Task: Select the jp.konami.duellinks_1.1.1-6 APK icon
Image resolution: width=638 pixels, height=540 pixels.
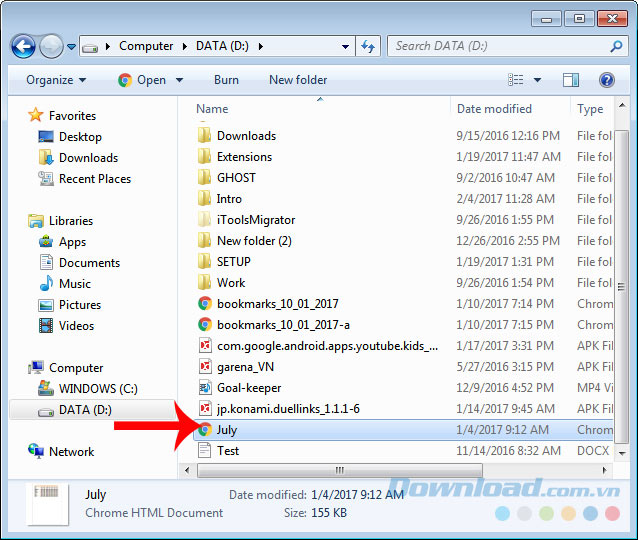Action: 205,409
